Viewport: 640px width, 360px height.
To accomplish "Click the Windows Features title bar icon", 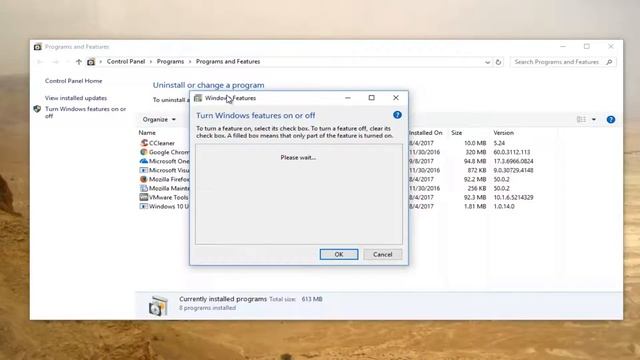I will [x=198, y=98].
